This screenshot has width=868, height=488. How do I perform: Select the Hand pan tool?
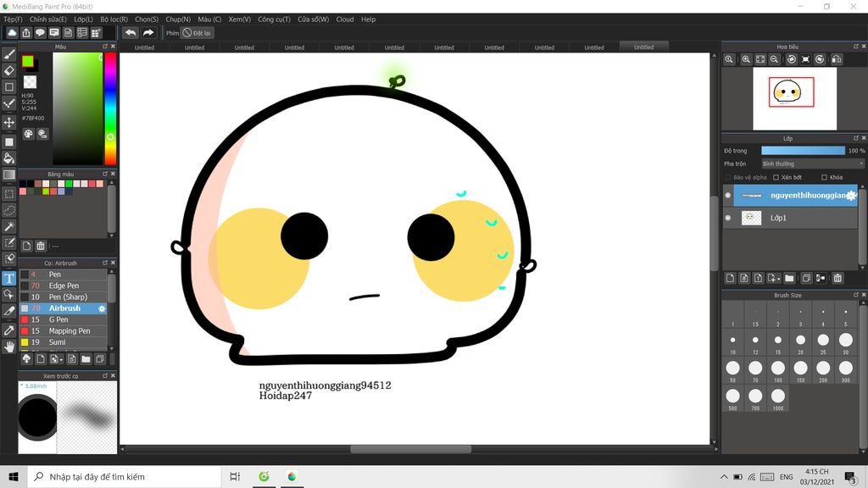(9, 347)
